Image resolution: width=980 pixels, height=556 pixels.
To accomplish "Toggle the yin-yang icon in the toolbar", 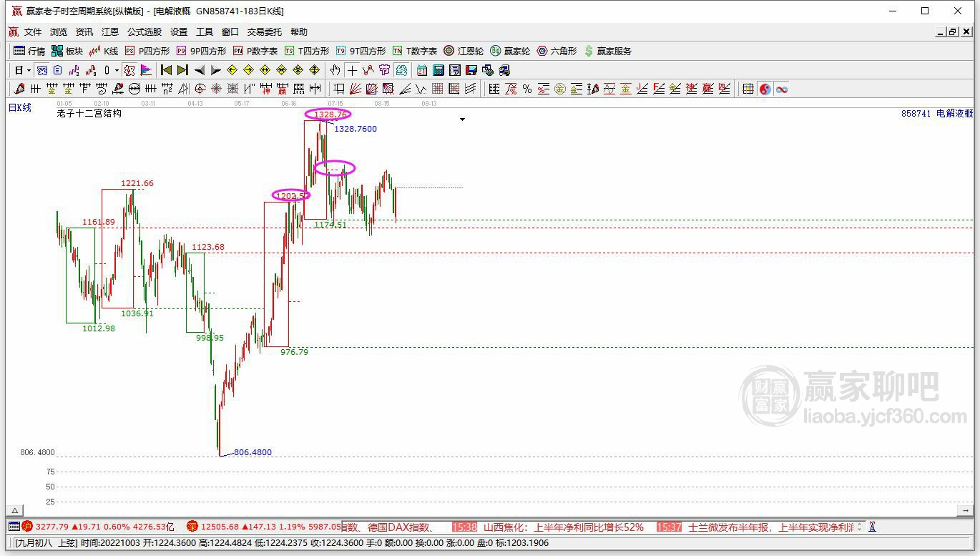I will coord(765,89).
